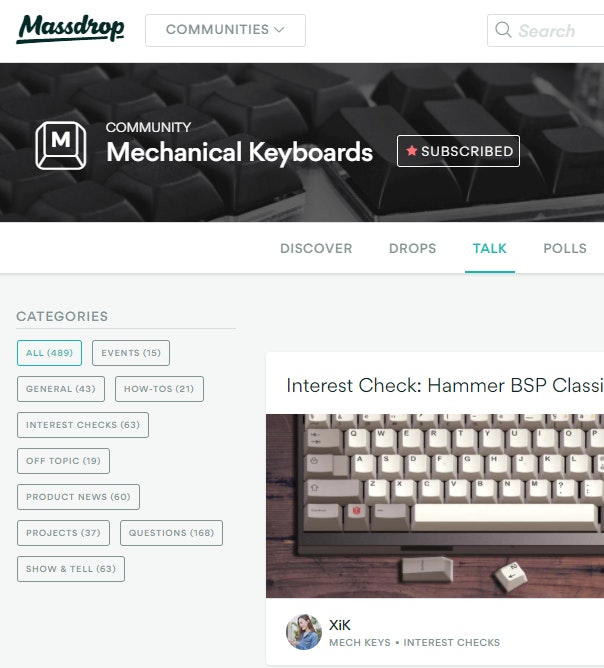Filter by All (489) category

pyautogui.click(x=49, y=353)
